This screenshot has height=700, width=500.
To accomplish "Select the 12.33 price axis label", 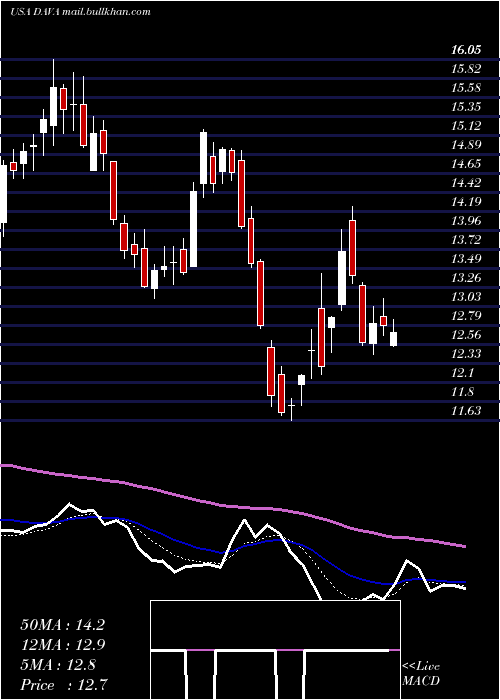I will (x=466, y=354).
